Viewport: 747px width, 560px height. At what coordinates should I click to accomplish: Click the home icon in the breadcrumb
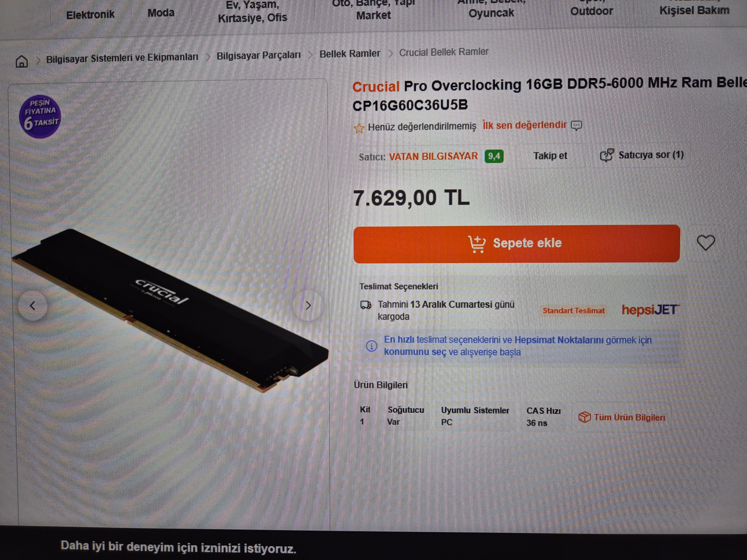click(x=22, y=61)
